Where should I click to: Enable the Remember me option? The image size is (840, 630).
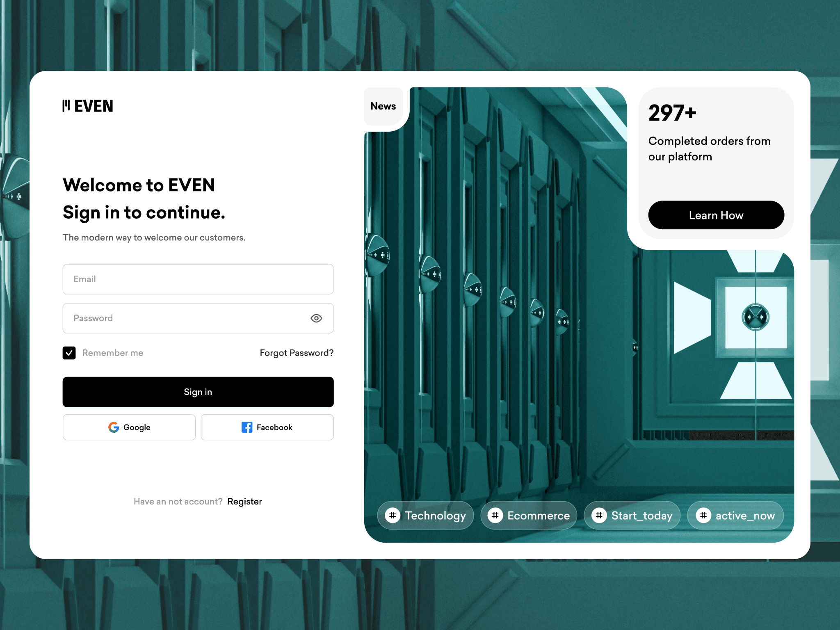pos(69,353)
